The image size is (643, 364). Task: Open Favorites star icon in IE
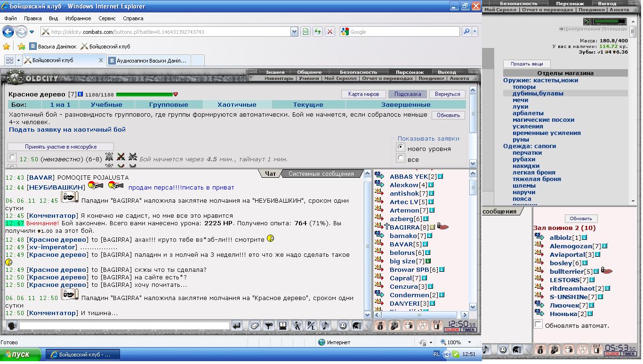(6, 47)
